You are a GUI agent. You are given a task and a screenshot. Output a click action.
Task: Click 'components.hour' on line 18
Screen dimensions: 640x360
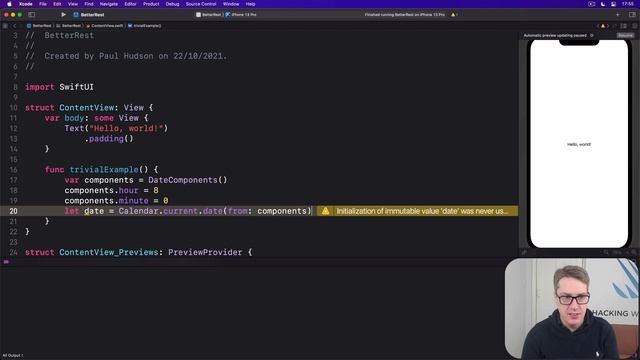[x=101, y=191]
